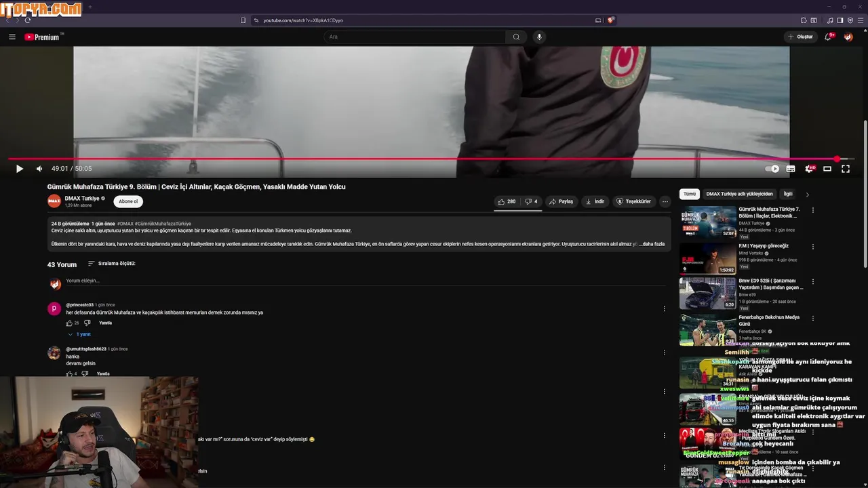Open the 'F.M | Yaşayıp göreceğiz' video thumbnail
This screenshot has width=868, height=488.
pyautogui.click(x=708, y=258)
